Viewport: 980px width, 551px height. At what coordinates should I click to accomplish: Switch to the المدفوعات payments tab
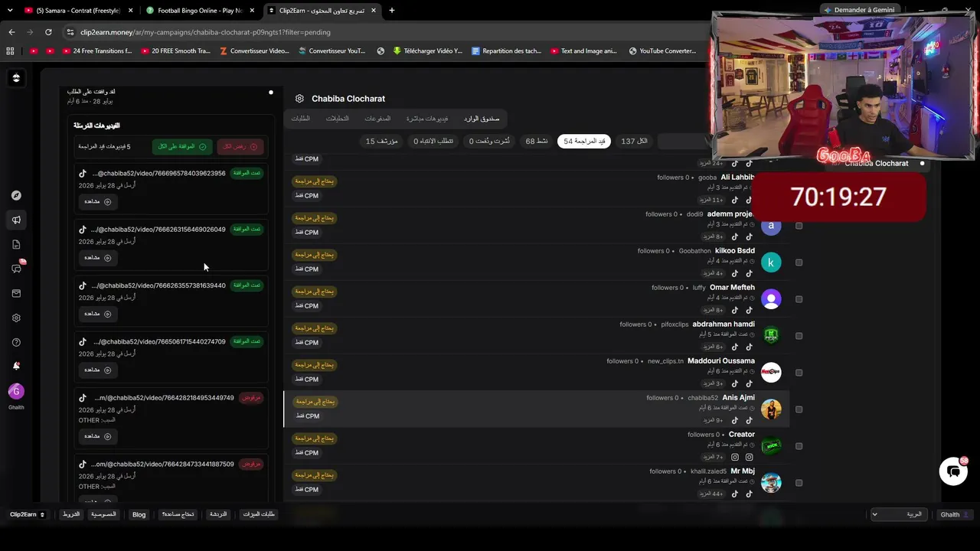(x=377, y=119)
